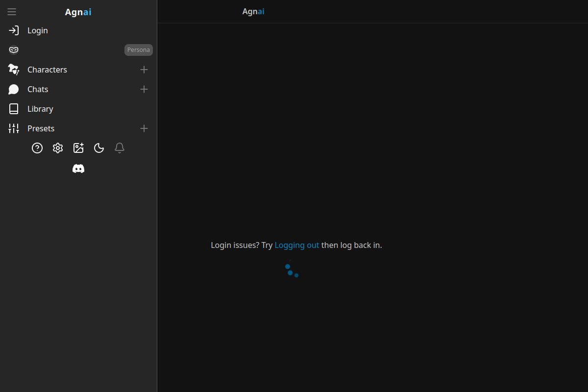The width and height of the screenshot is (588, 392).
Task: Click the Logging out link
Action: click(297, 245)
